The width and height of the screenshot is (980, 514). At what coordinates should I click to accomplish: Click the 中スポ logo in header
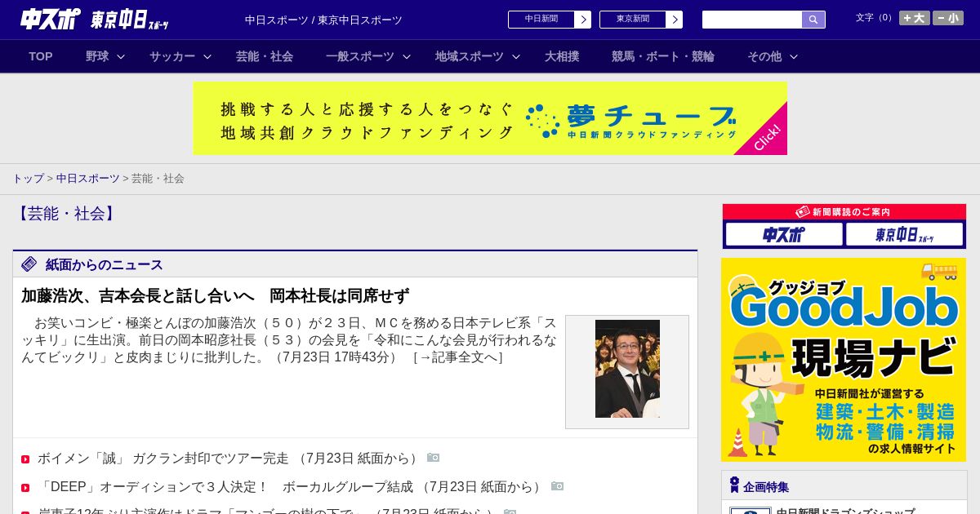50,20
